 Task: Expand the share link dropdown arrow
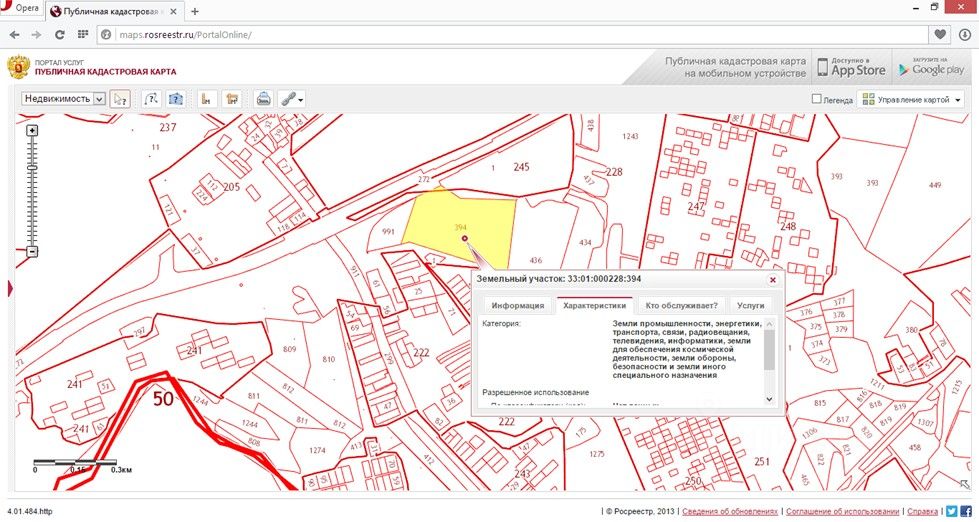[x=302, y=99]
